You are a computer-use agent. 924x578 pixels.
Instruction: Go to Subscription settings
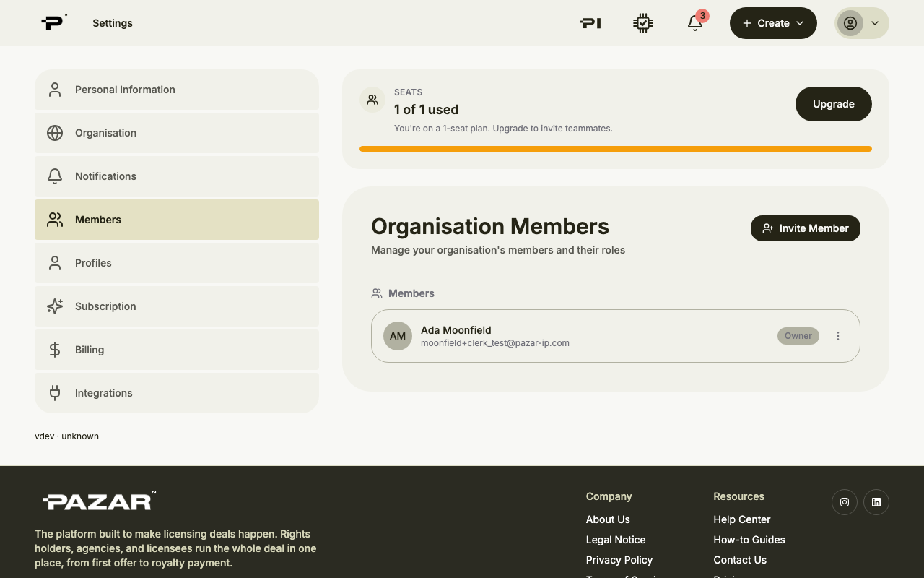(x=177, y=306)
